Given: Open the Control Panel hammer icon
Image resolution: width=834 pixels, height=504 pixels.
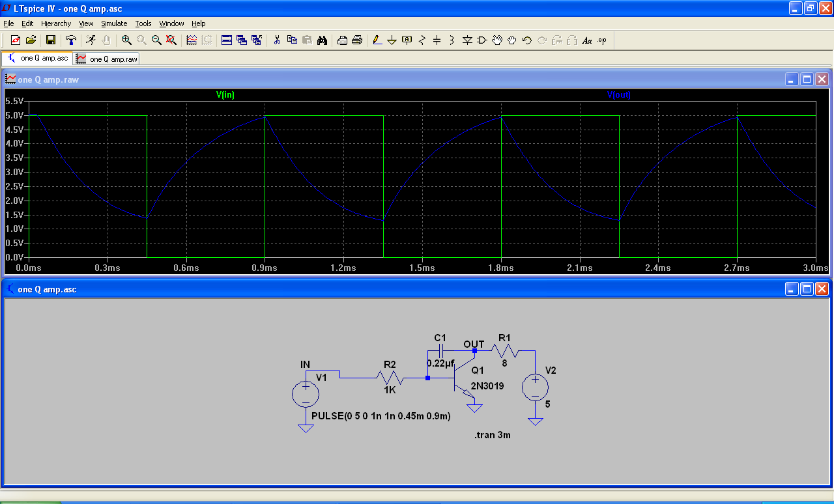Looking at the screenshot, I should (71, 40).
